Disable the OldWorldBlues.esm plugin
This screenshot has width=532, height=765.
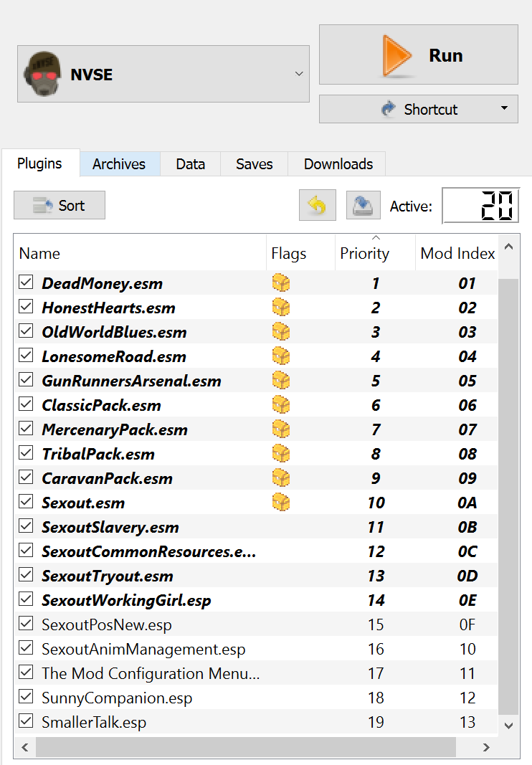click(26, 331)
